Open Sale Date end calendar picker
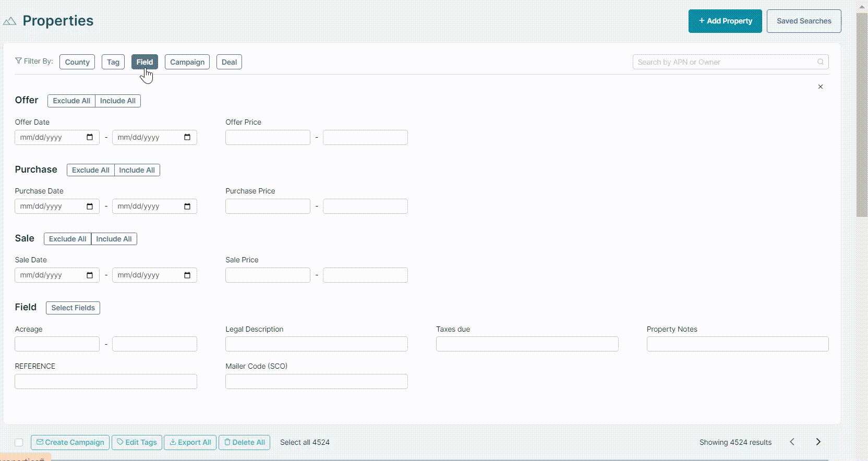Image resolution: width=868 pixels, height=461 pixels. click(187, 275)
